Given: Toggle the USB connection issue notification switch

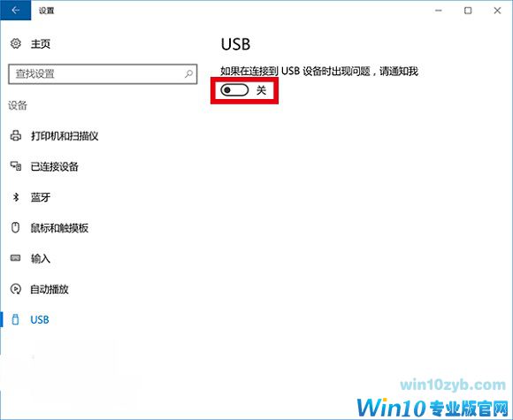Looking at the screenshot, I should (x=234, y=90).
